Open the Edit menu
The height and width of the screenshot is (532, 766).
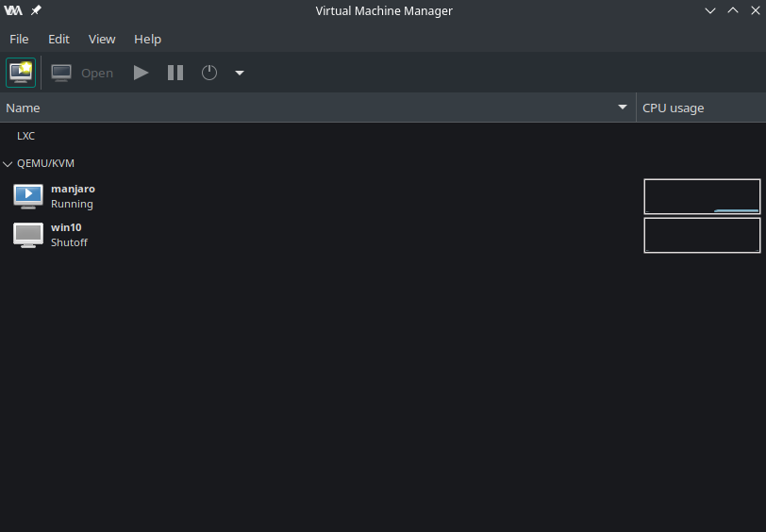[58, 39]
